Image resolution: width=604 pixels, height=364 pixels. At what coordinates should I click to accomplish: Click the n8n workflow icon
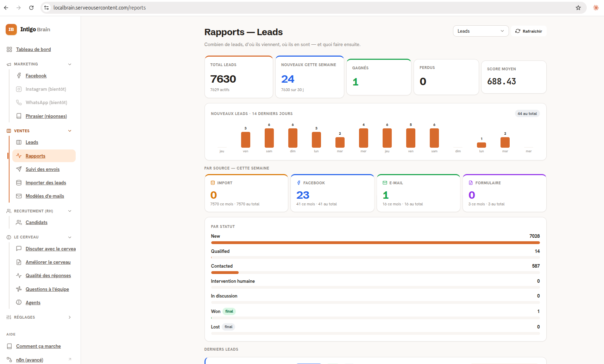(10, 360)
